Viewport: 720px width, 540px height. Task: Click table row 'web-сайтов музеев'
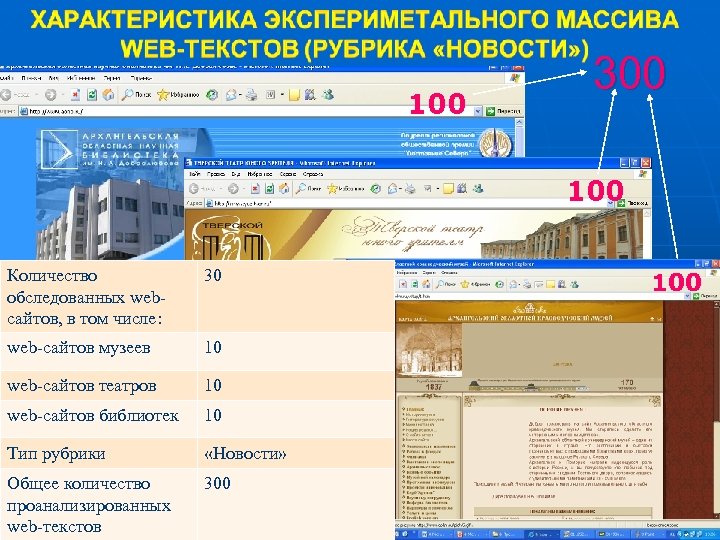click(197, 351)
